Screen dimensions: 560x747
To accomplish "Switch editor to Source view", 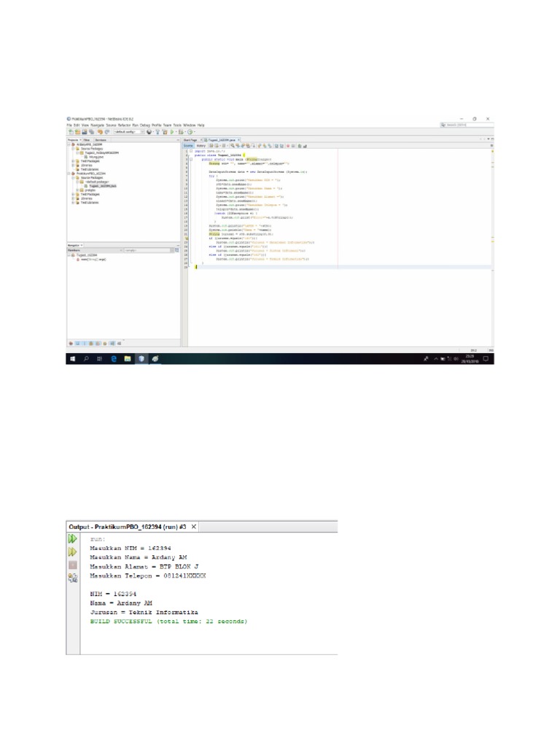I will [188, 146].
